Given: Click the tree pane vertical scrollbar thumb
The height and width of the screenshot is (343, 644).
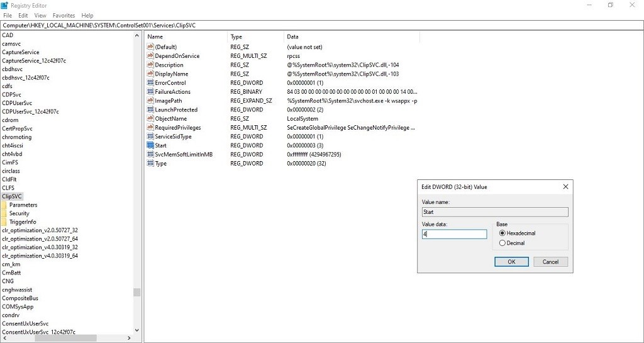Looking at the screenshot, I should coord(136,292).
